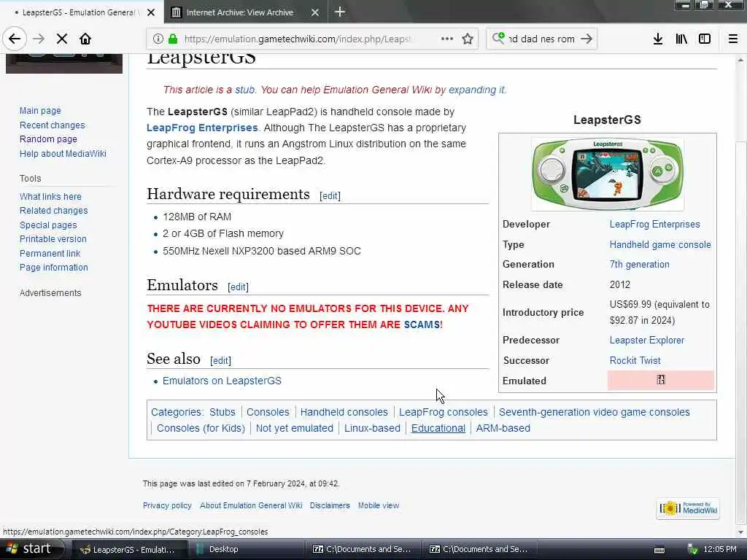Open the LeapFrog consoles category
747x560 pixels.
[444, 413]
